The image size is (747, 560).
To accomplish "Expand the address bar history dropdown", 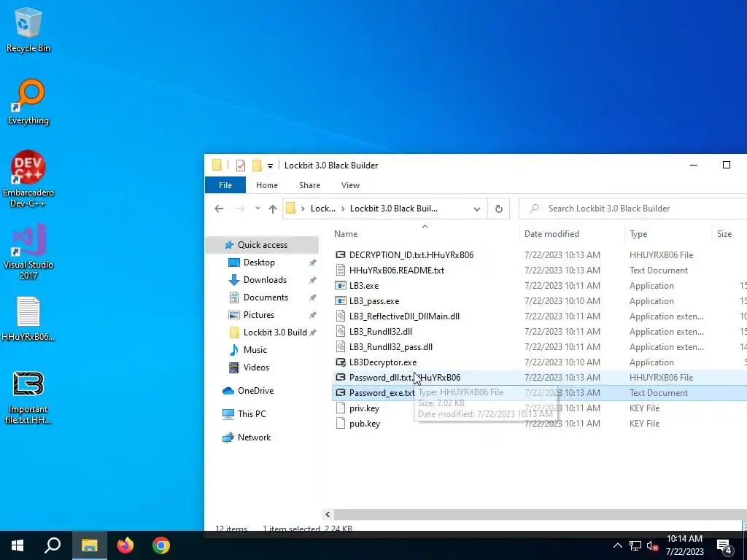I will pos(477,209).
